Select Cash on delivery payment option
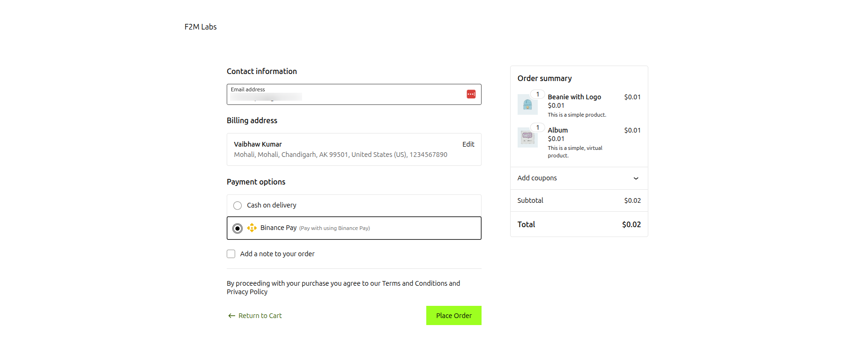 pyautogui.click(x=237, y=206)
